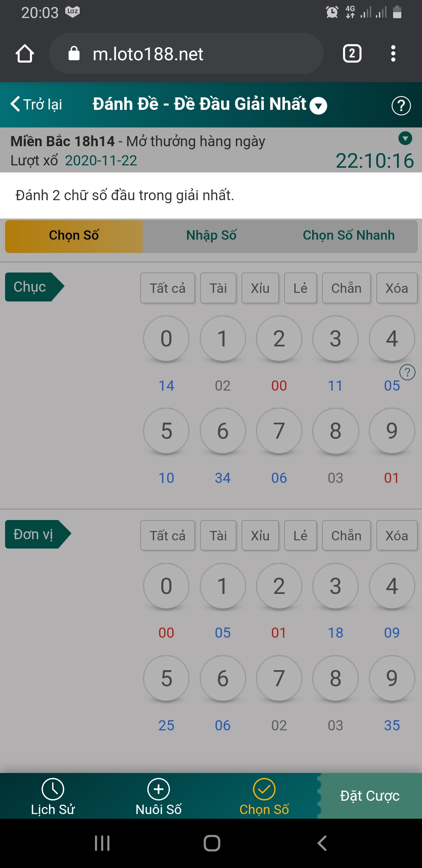The width and height of the screenshot is (422, 868).
Task: Toggle number 0 in the Chục row
Action: [166, 339]
